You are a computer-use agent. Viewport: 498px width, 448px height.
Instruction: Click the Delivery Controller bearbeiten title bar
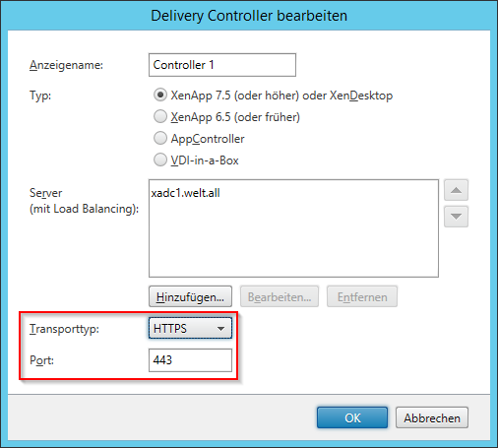[x=249, y=16]
